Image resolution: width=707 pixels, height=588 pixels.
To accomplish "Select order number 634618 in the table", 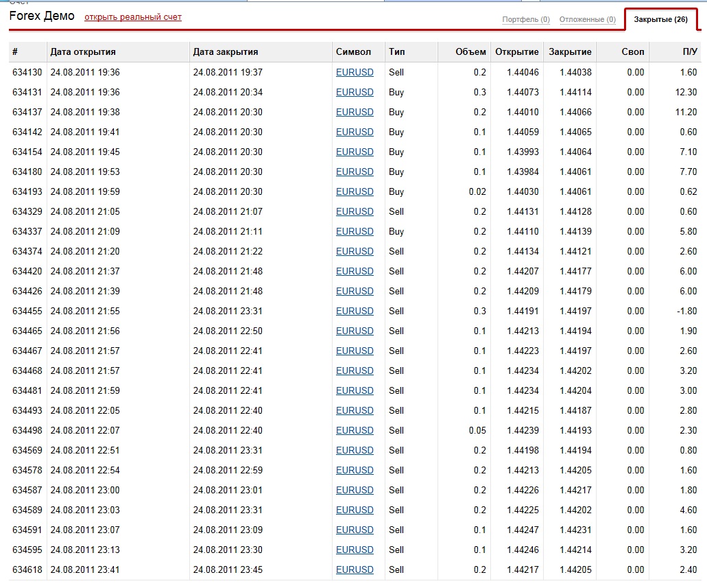I will click(27, 569).
